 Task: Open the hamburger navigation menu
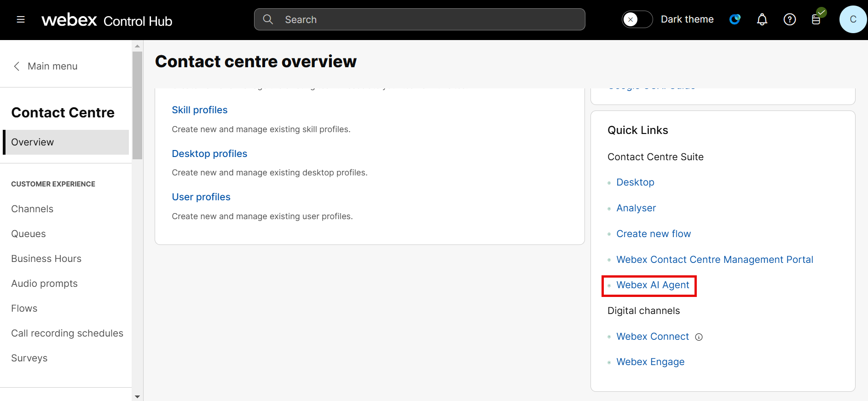(x=21, y=19)
